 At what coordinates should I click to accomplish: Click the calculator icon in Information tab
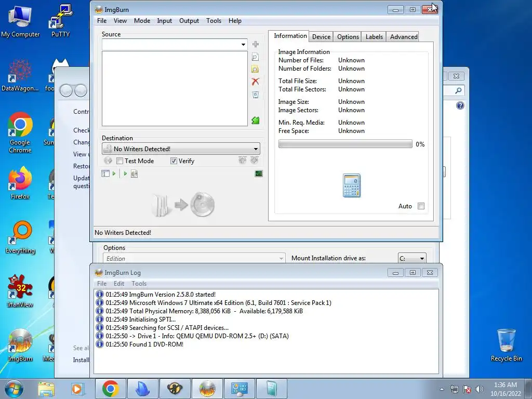click(x=352, y=185)
